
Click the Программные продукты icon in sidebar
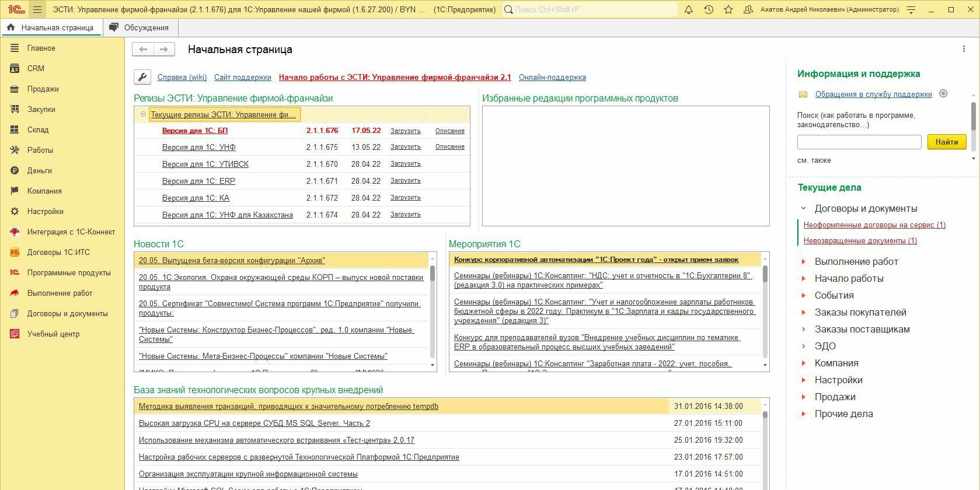point(15,272)
